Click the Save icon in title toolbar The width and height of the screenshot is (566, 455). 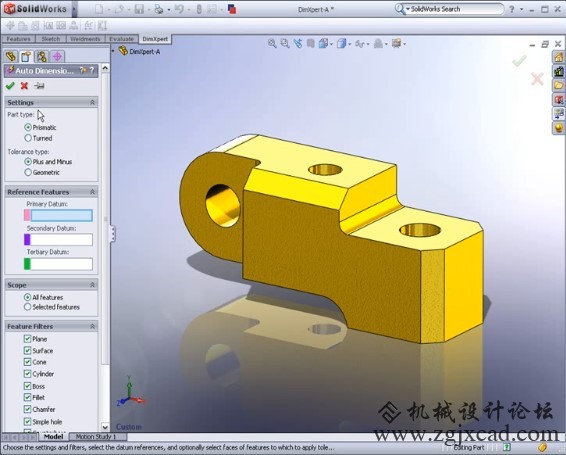coord(139,9)
